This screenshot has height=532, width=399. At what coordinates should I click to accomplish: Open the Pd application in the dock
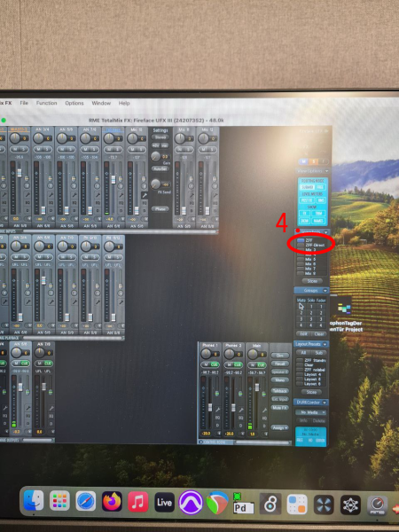click(243, 504)
